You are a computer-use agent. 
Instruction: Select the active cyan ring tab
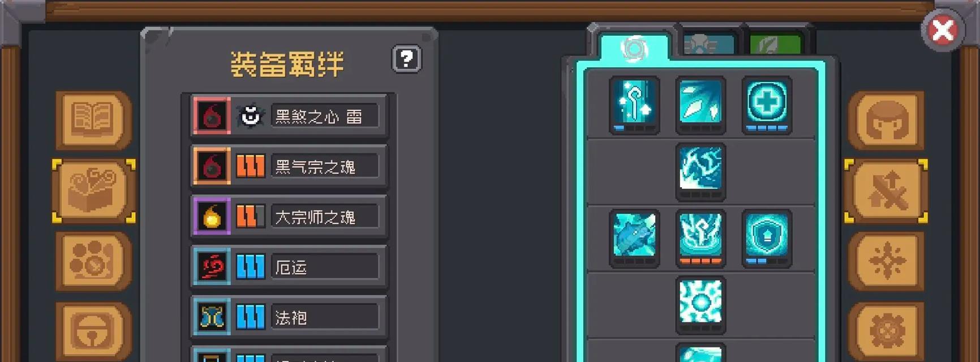tap(634, 48)
